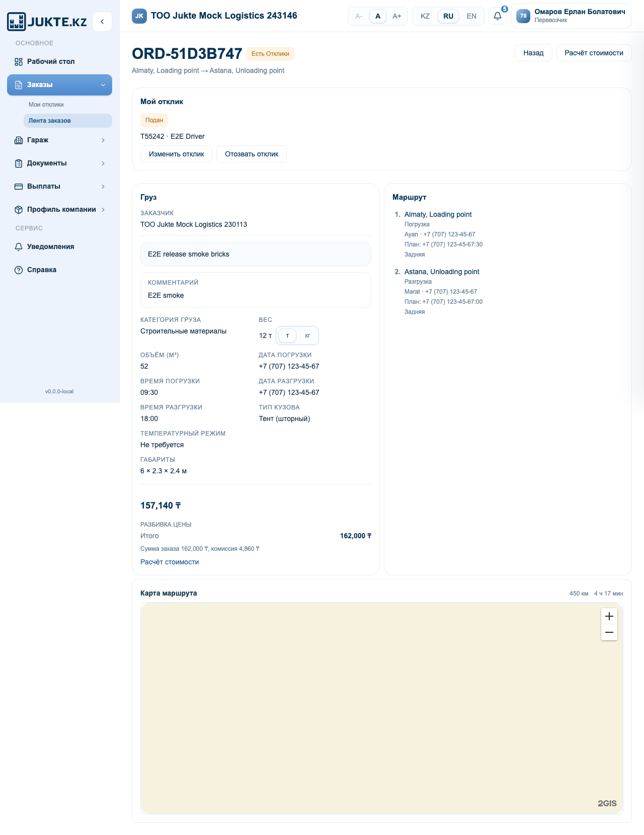644x835 pixels.
Task: Click the 6 × 2.3 × 2.4 м dimensions
Action: pos(164,471)
